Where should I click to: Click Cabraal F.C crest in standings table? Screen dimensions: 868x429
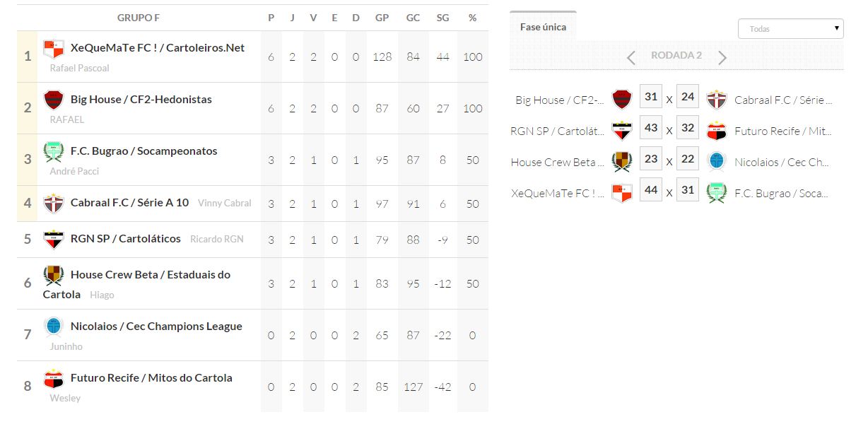tap(54, 203)
